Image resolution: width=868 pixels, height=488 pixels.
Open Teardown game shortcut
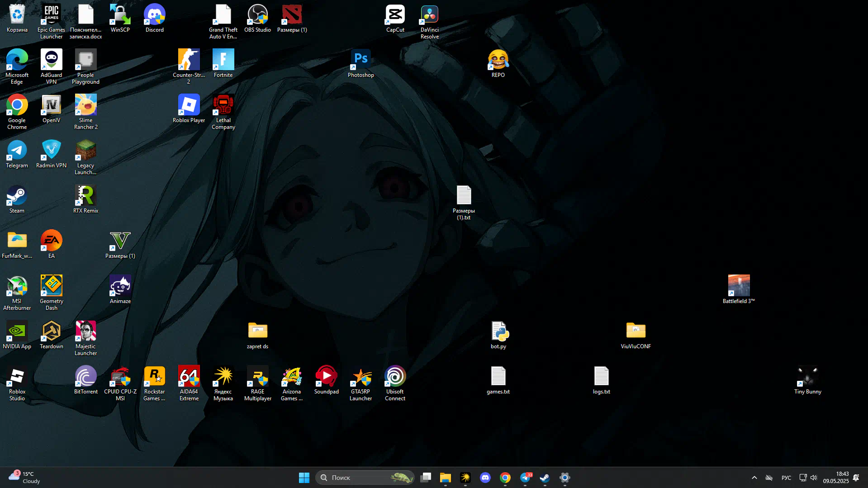coord(52,335)
